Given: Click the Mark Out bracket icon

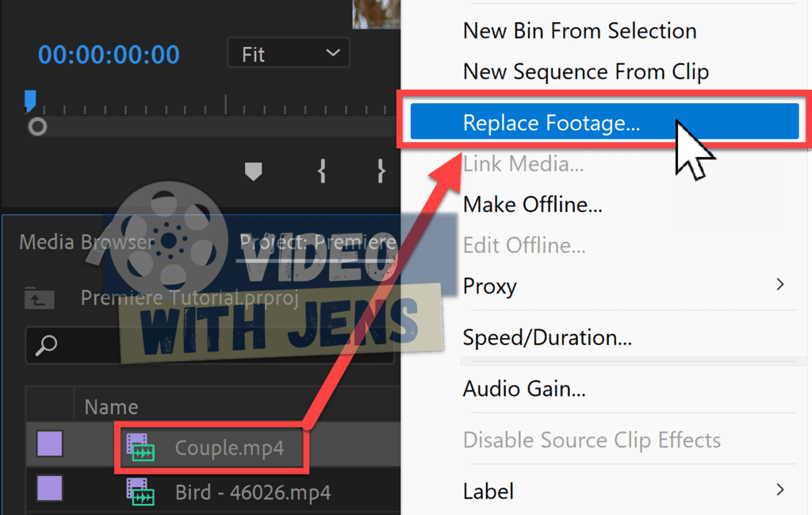Looking at the screenshot, I should click(381, 171).
